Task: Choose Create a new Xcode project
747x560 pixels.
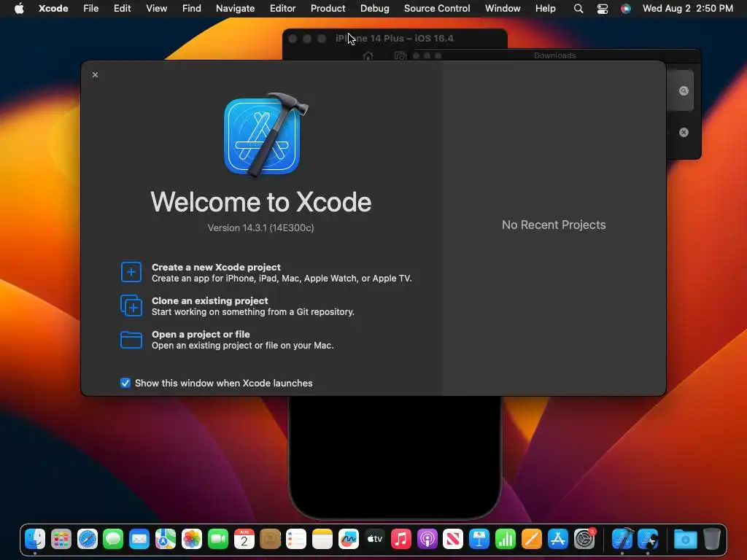Action: tap(266, 273)
